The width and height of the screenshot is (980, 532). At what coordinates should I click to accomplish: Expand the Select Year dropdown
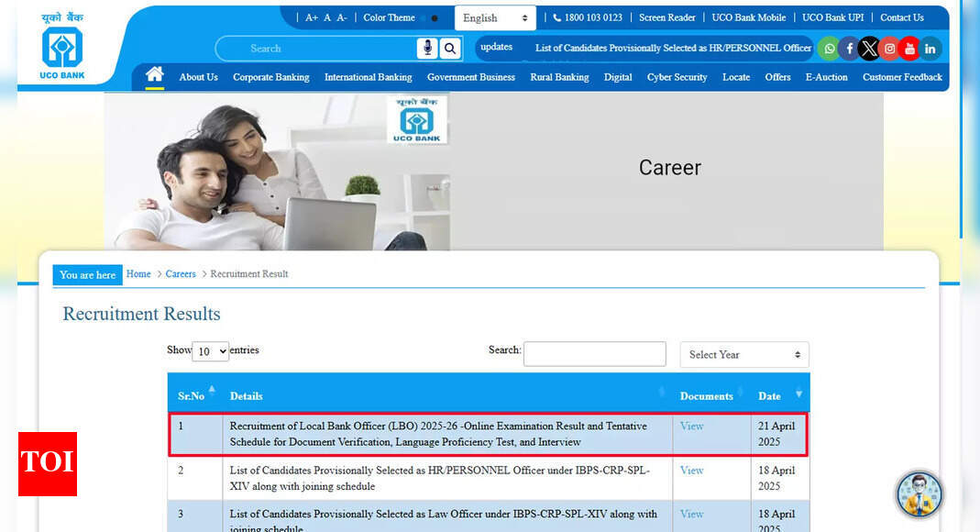pos(744,355)
